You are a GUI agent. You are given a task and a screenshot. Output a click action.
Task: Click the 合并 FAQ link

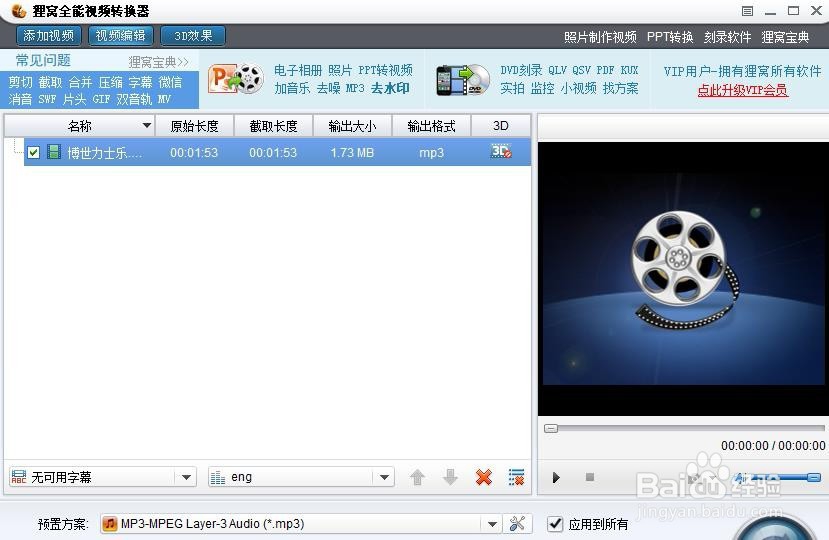(x=80, y=82)
